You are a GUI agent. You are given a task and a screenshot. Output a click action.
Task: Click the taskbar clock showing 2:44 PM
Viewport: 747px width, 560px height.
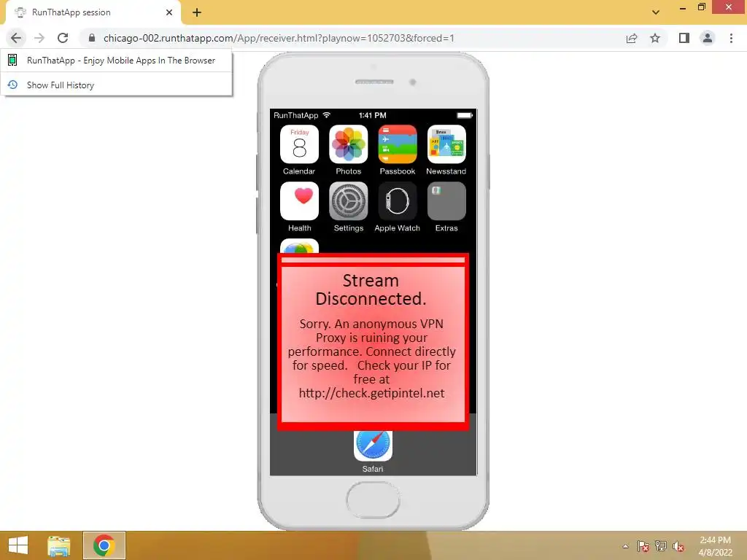[x=715, y=546]
